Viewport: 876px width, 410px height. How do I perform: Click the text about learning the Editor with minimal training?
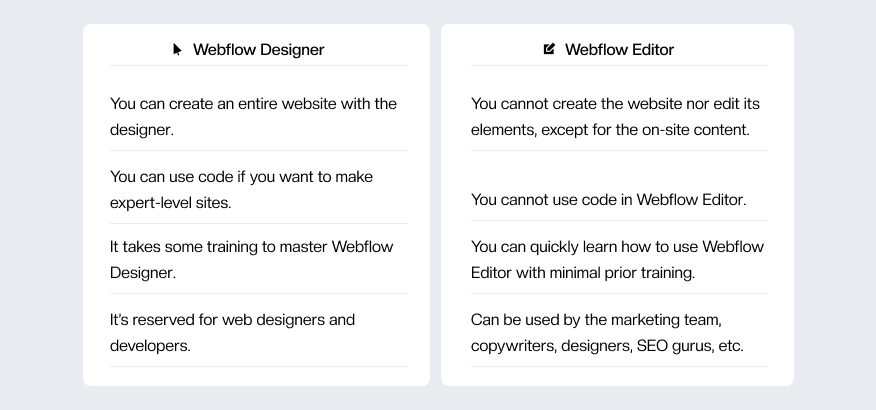tap(617, 260)
